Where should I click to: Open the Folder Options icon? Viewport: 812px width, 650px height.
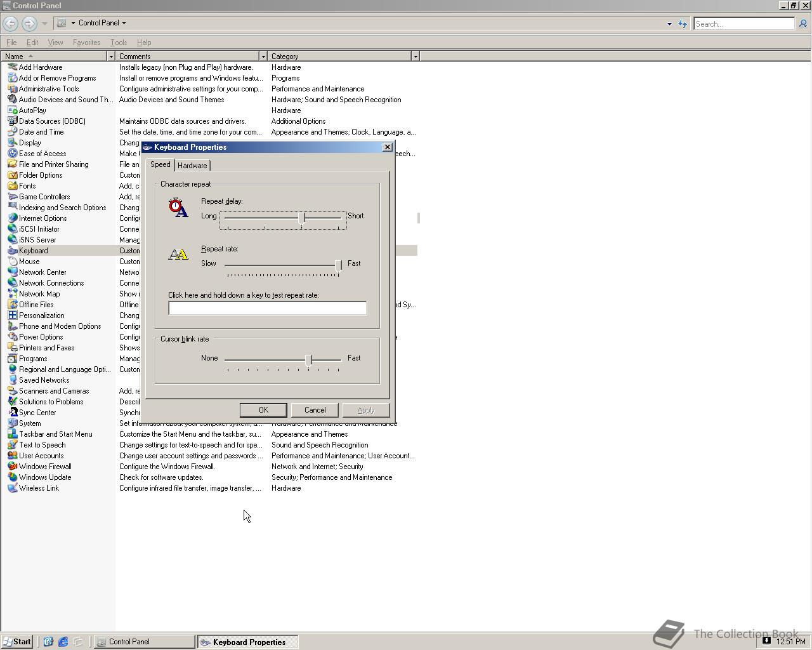[x=12, y=175]
